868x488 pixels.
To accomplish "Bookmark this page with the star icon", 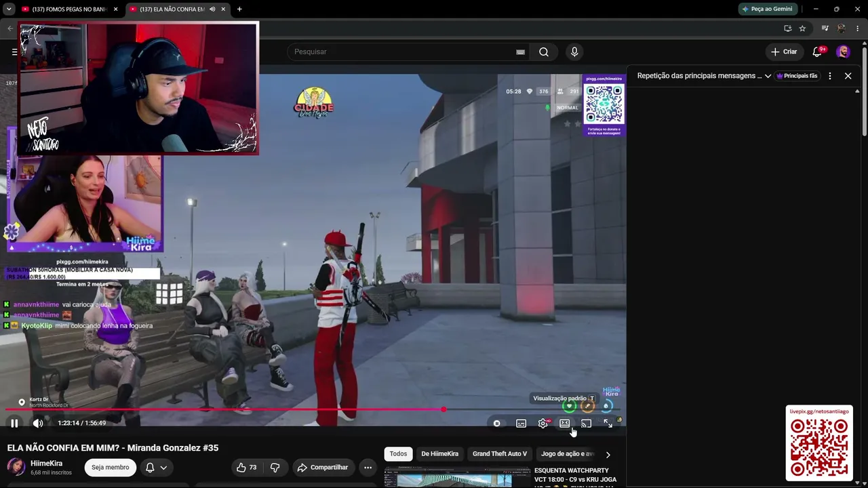I will tap(802, 28).
